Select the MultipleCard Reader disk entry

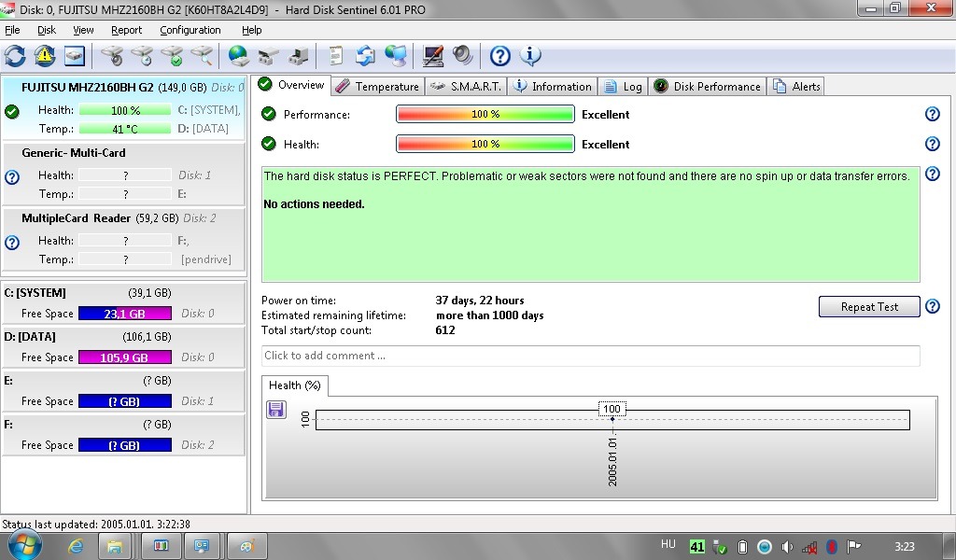(123, 239)
